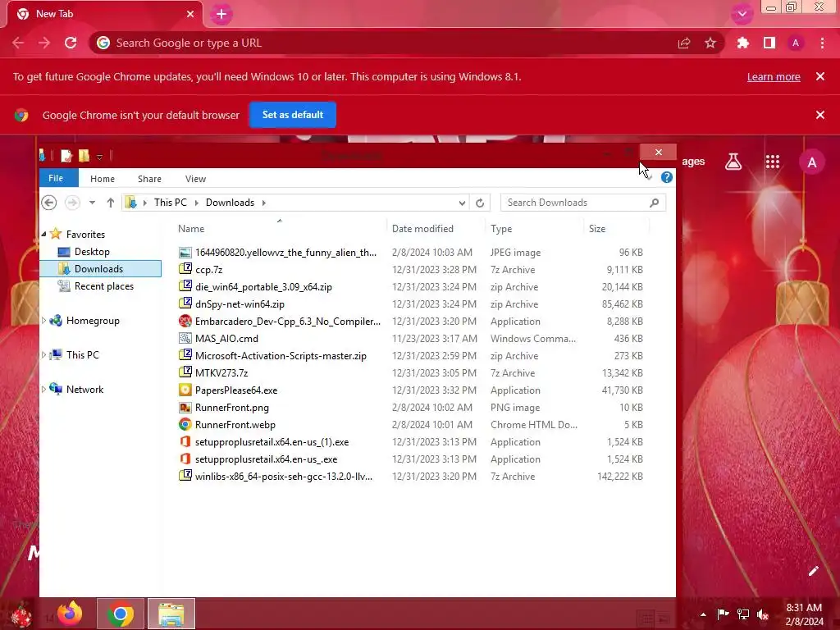The height and width of the screenshot is (630, 840).
Task: Collapse the Favorites tree
Action: (x=44, y=234)
